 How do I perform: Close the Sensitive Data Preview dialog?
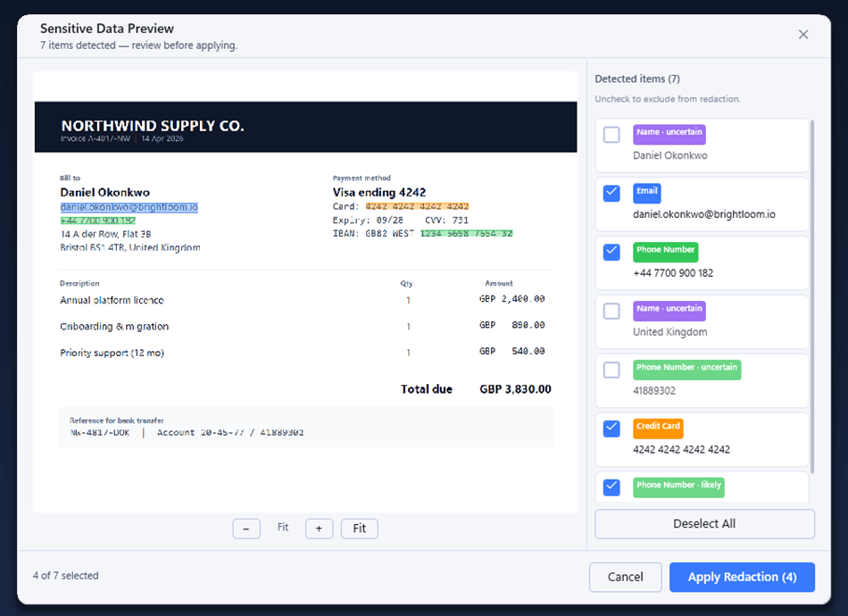(x=803, y=35)
